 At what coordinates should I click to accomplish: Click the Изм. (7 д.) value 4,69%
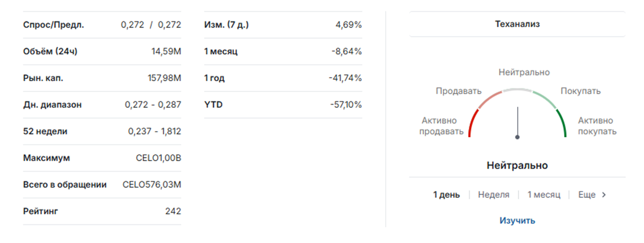348,24
